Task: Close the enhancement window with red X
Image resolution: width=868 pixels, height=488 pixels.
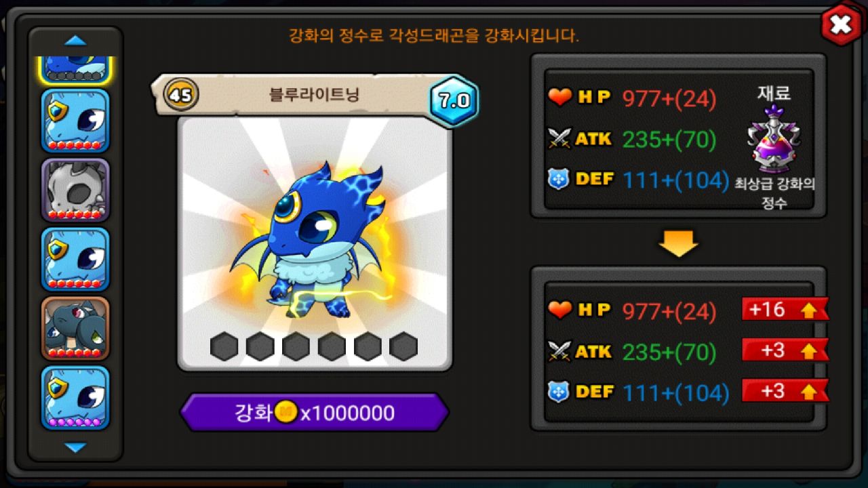Action: [x=840, y=25]
